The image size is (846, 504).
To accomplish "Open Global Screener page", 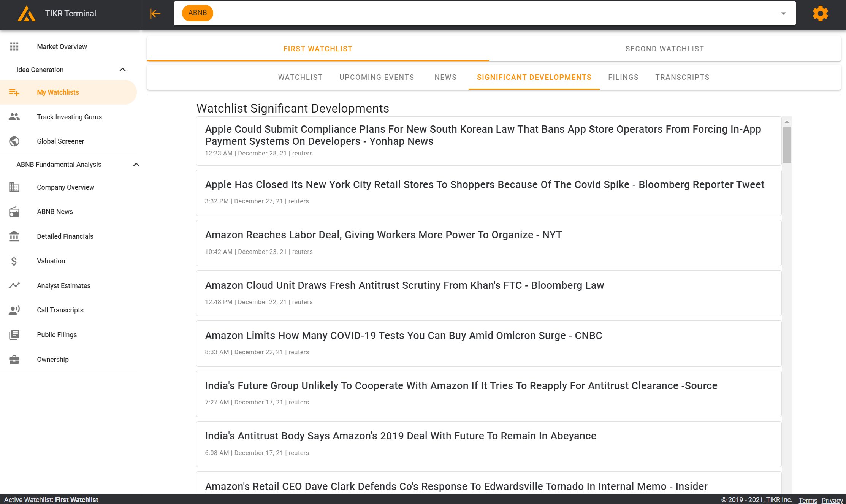I will tap(68, 141).
